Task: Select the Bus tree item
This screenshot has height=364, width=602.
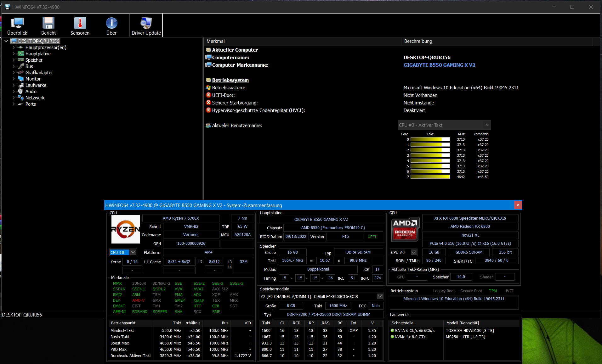Action: pos(29,66)
